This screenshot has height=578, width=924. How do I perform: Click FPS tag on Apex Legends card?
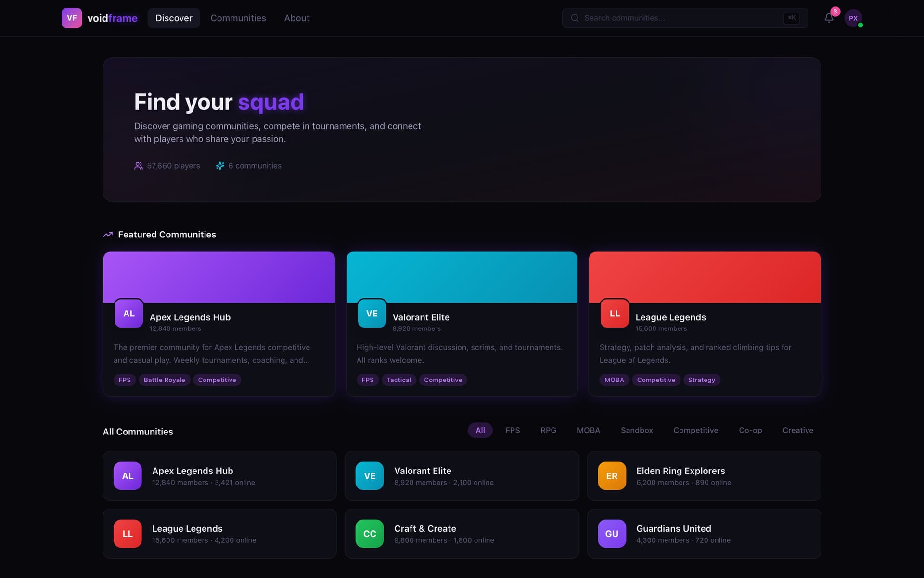click(125, 380)
